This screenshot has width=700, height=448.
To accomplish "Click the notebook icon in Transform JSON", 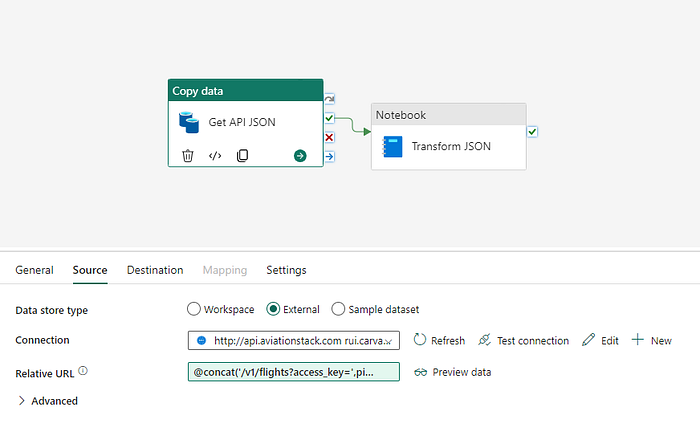I will pos(392,146).
